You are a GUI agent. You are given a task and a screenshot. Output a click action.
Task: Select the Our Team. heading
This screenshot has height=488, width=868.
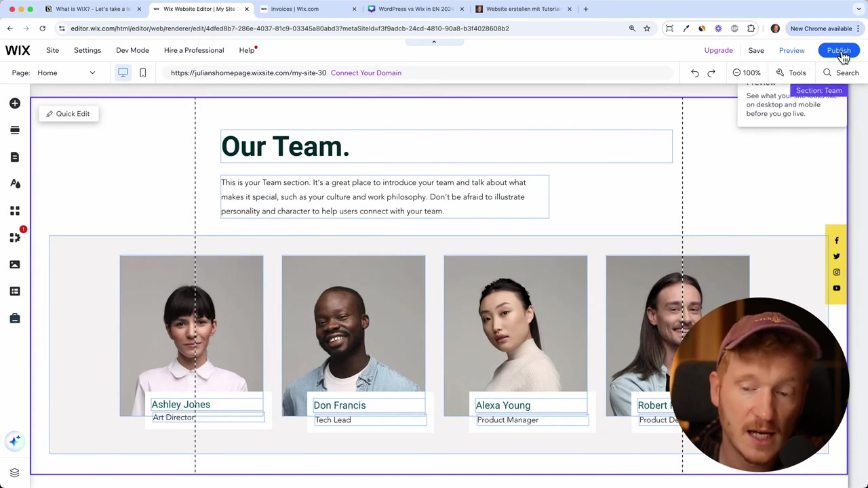(x=446, y=146)
